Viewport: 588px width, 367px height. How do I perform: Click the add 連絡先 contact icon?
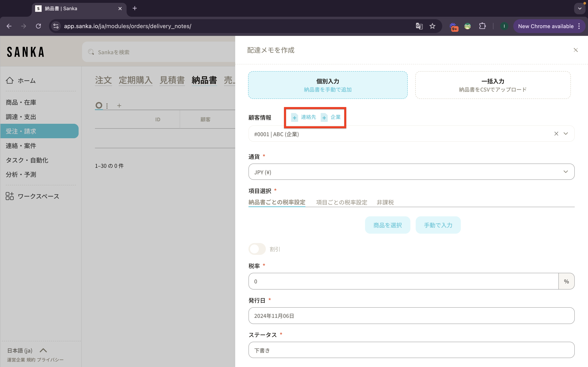coord(294,117)
